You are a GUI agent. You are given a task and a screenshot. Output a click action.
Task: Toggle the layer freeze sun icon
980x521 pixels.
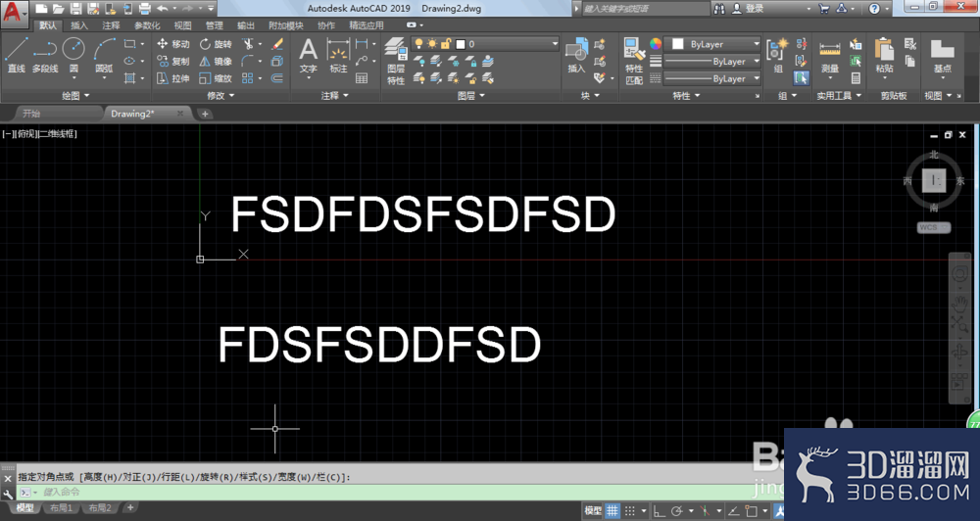click(x=432, y=44)
